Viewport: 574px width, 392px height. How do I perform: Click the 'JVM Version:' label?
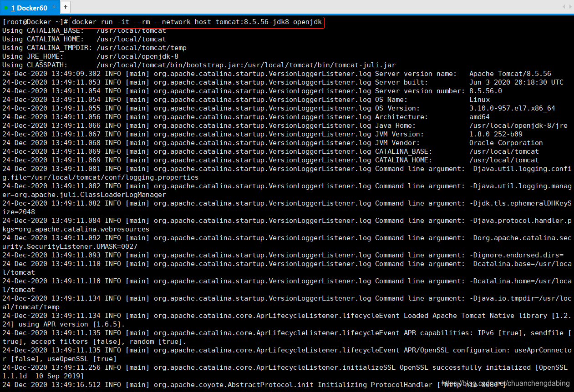pyautogui.click(x=400, y=134)
